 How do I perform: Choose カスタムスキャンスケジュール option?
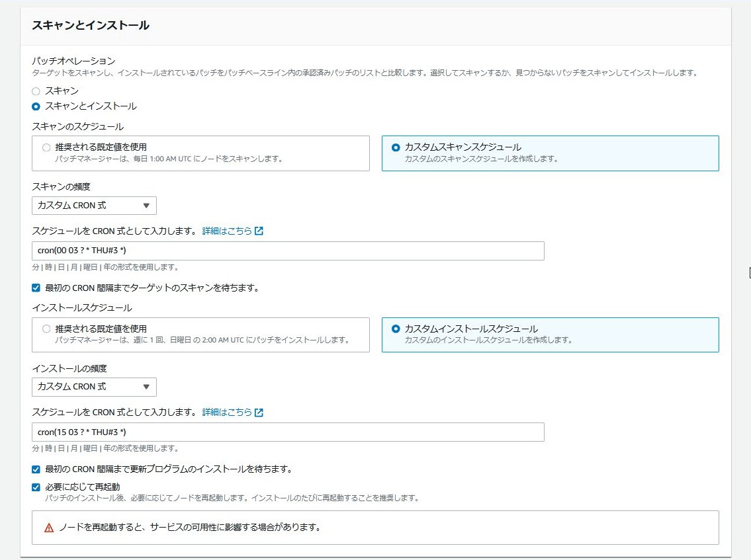point(396,147)
